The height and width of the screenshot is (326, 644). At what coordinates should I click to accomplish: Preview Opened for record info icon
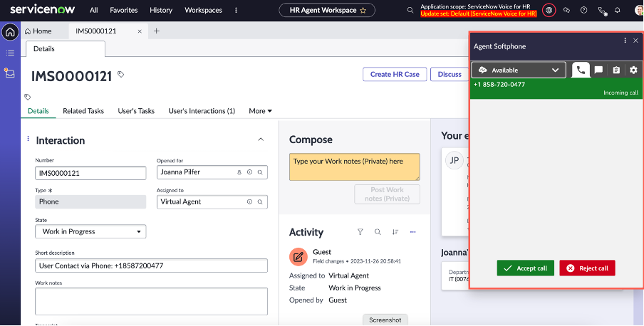(249, 172)
